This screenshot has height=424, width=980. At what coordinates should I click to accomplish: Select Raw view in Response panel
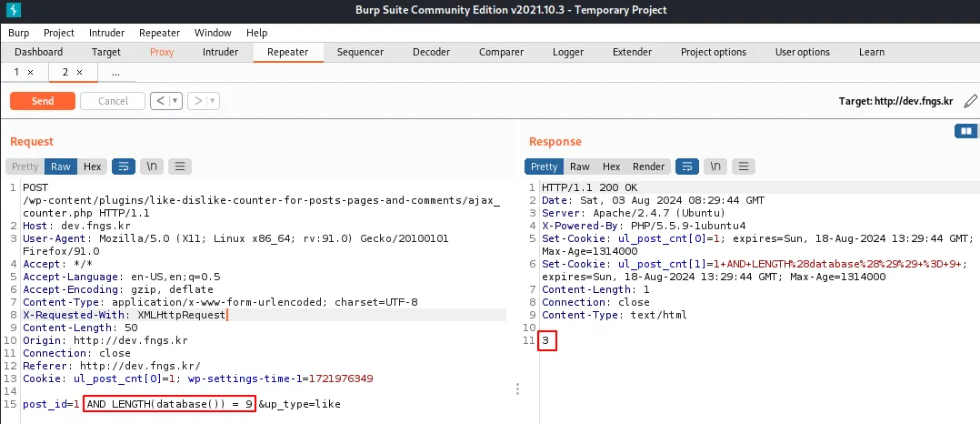pos(580,167)
